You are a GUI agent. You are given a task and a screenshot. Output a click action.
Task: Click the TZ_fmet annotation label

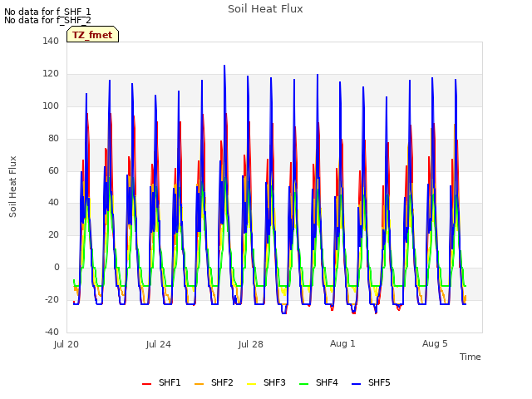point(92,35)
